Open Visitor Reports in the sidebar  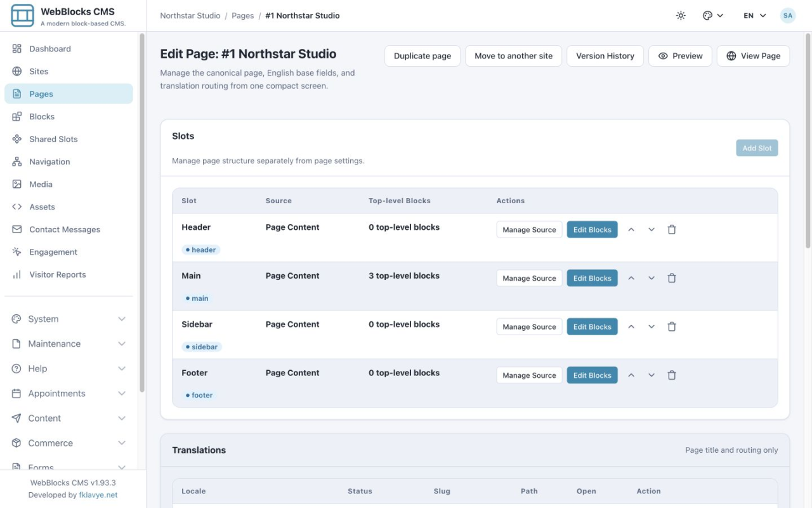tap(69, 274)
